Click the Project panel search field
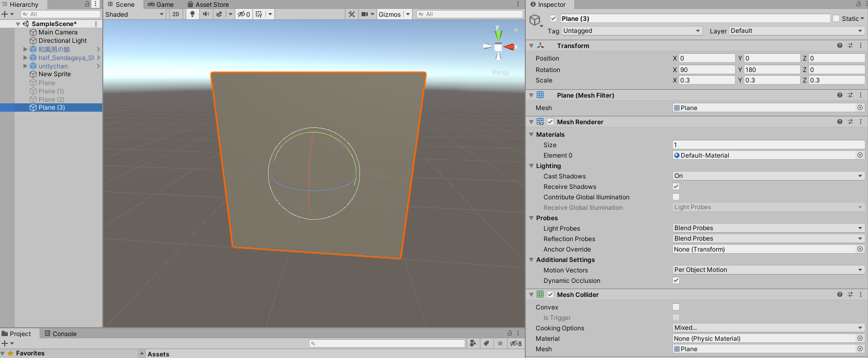This screenshot has width=868, height=358. pos(387,343)
